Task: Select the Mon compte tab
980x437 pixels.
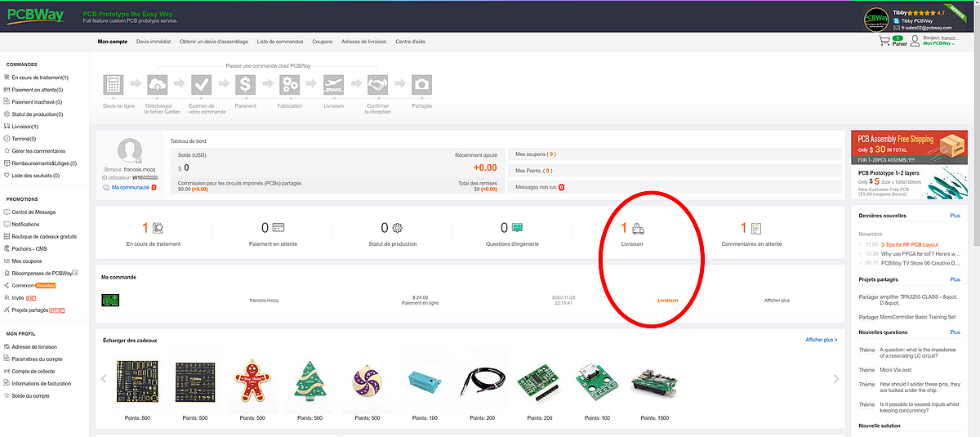Action: click(112, 42)
